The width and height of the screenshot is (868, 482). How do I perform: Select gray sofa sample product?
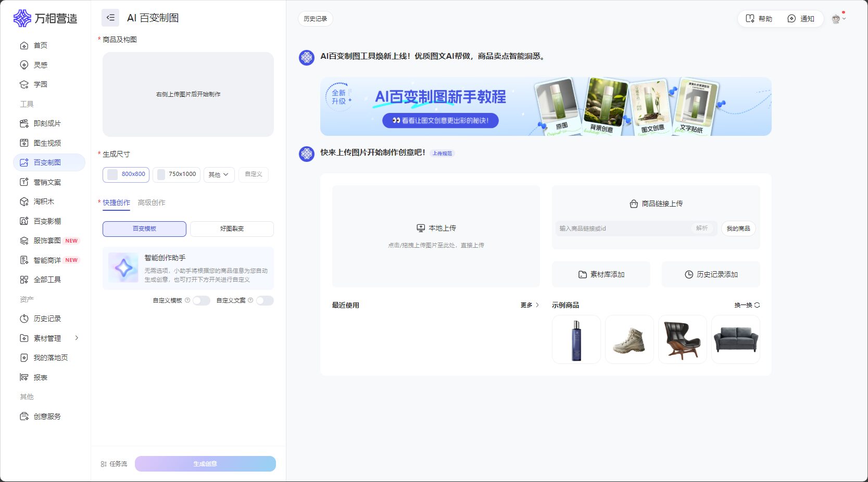[736, 339]
